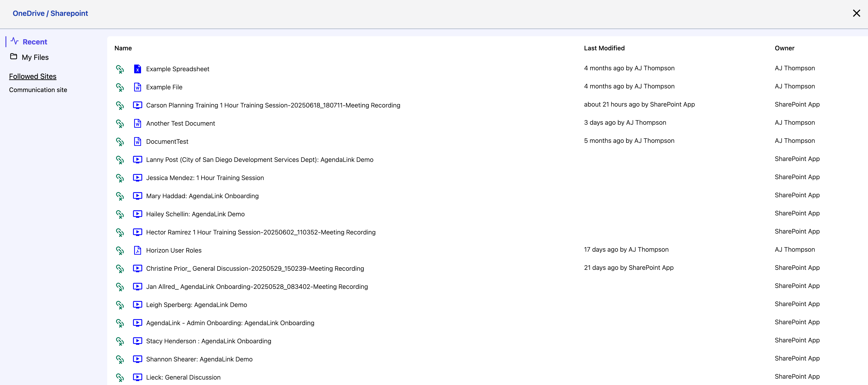Click the PDF icon for Horizon User Roles
The height and width of the screenshot is (385, 868).
pyautogui.click(x=137, y=250)
